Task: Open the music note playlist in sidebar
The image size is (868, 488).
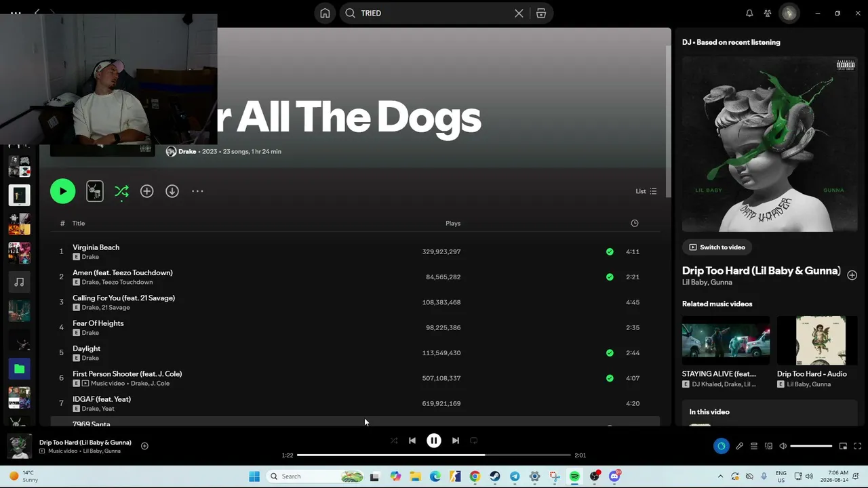Action: (19, 282)
